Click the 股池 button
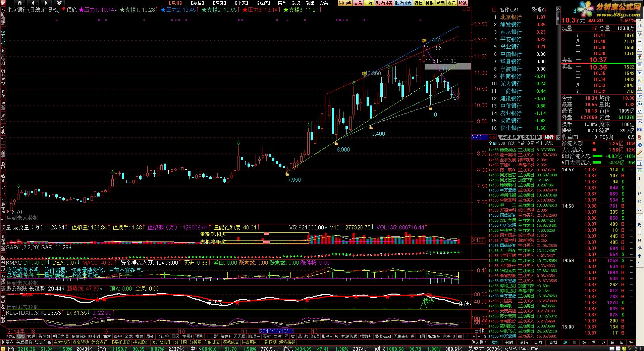Viewport: 644px width, 351px height. tap(463, 3)
